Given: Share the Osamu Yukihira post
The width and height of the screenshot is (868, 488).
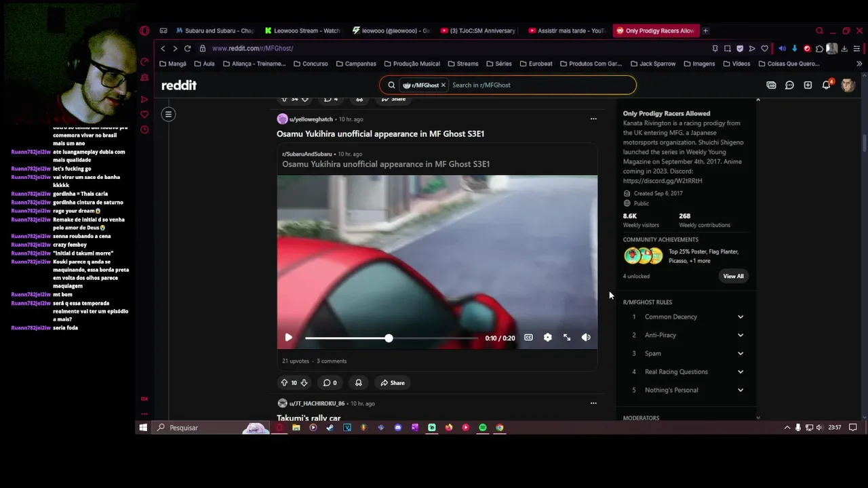Looking at the screenshot, I should click(392, 383).
